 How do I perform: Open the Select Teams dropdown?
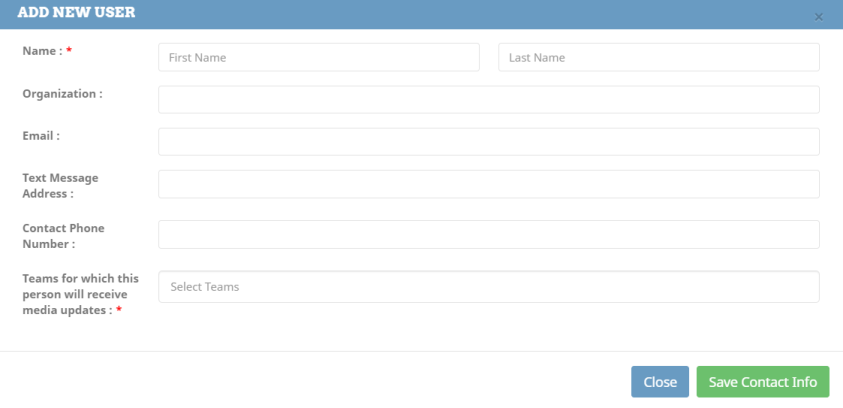(x=488, y=287)
